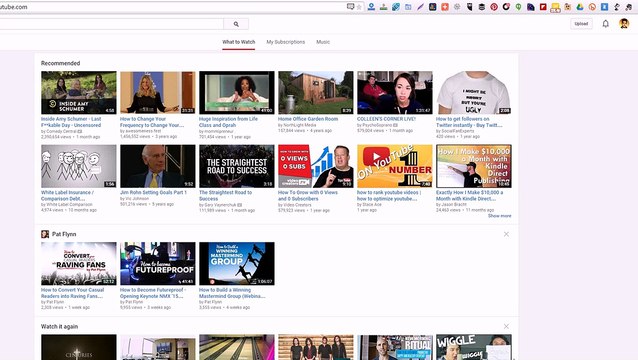This screenshot has width=638, height=360.
Task: Click How To Grow with 0 Views title
Action: (308, 196)
